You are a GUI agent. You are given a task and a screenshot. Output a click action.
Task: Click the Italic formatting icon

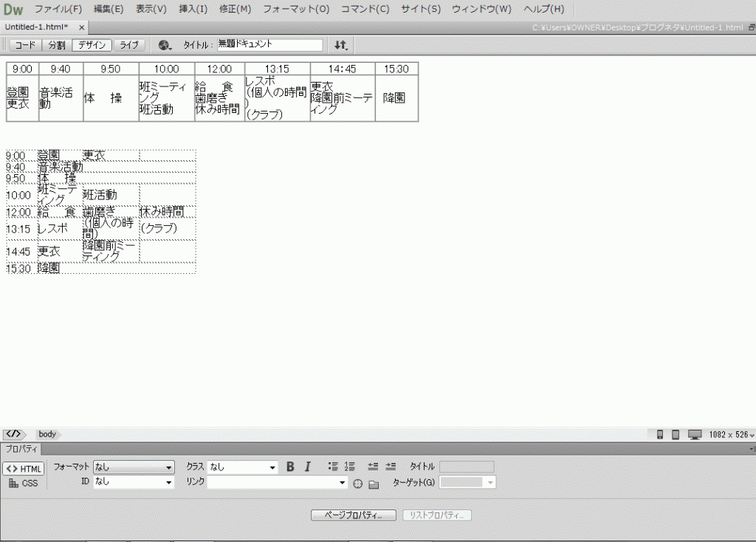tap(308, 467)
